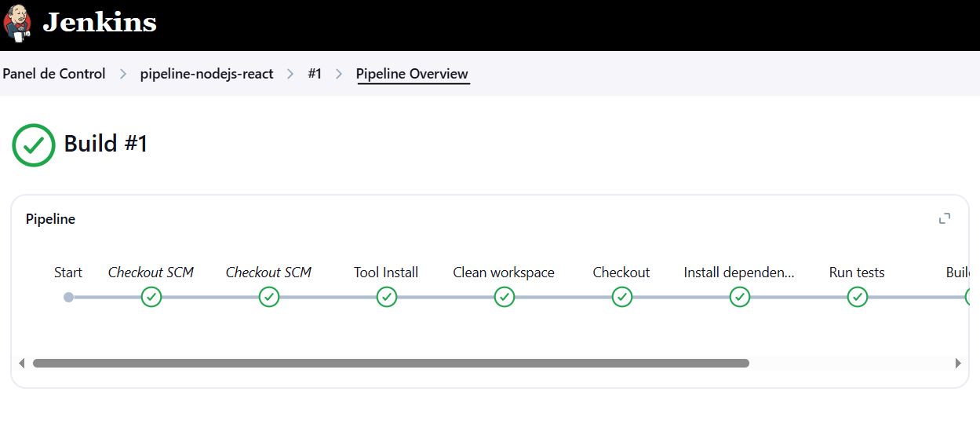The height and width of the screenshot is (428, 980).
Task: Open pipeline-nodejs-react breadcrumb link
Action: click(x=206, y=74)
